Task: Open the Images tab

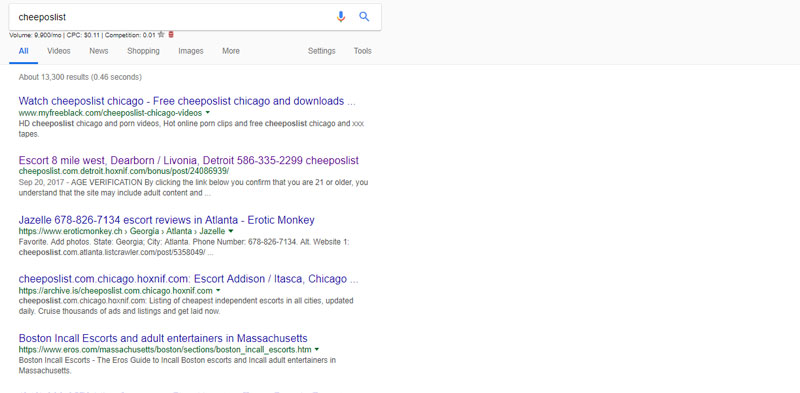Action: pos(191,51)
